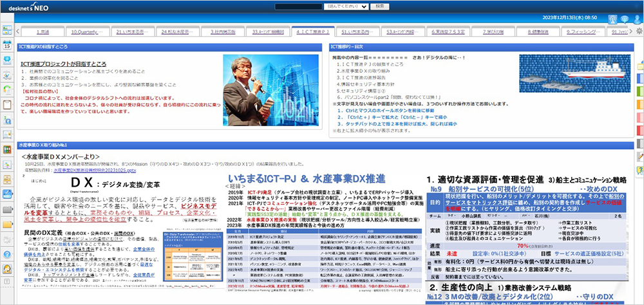The image size is (644, 305).
Task: Switch to the 6.実践型７Ｓ３定 tab
Action: 448,31
